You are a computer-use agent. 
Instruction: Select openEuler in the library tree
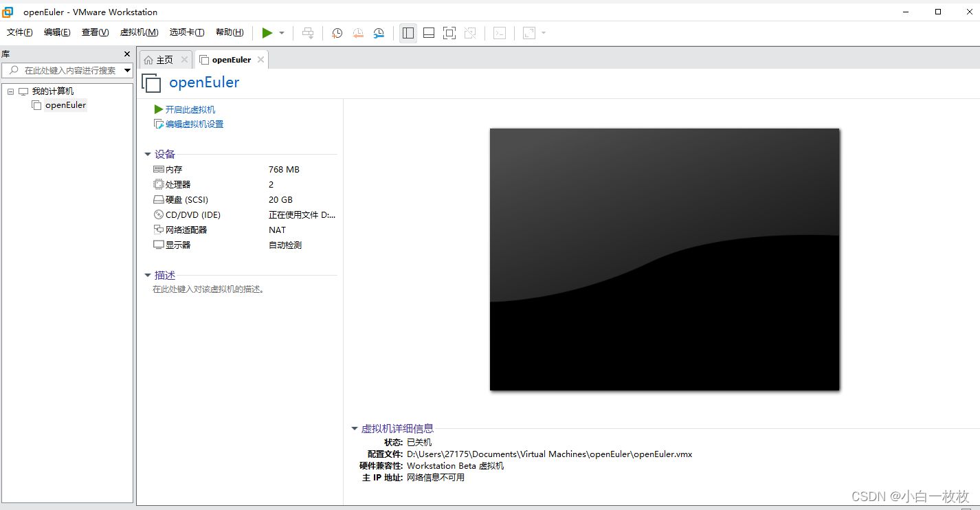point(65,105)
